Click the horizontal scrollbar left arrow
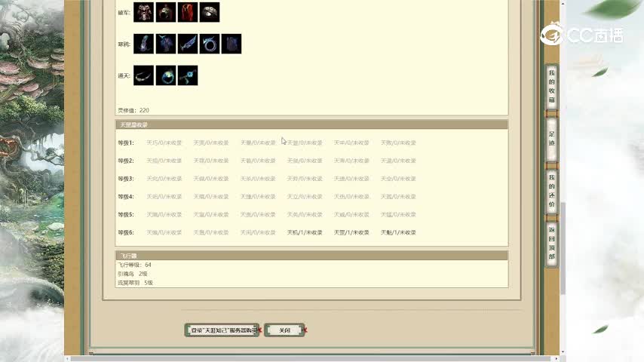Viewport: 644px width, 362px height. (x=67, y=359)
